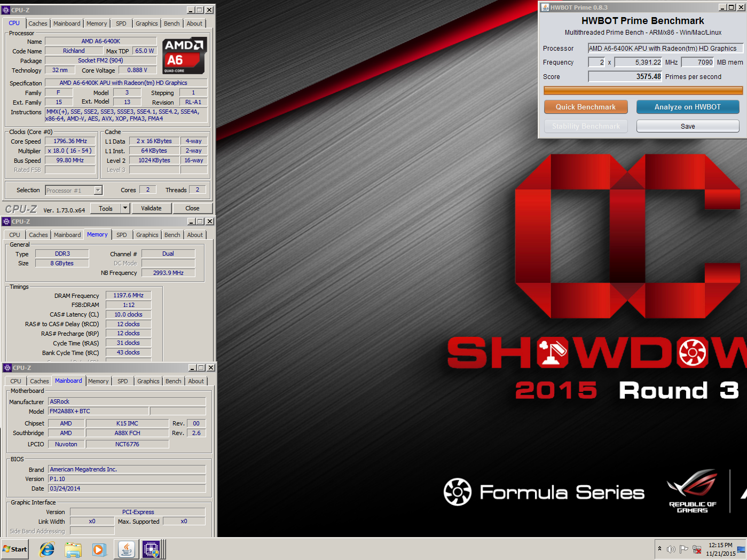Switch to Caches tab in top CPU-Z window
The image size is (747, 560).
pos(38,23)
